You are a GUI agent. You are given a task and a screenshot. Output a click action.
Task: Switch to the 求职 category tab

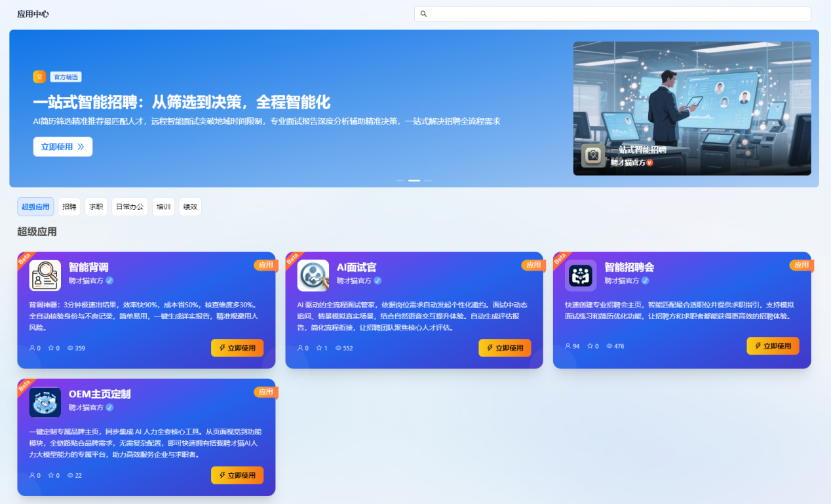tap(96, 207)
